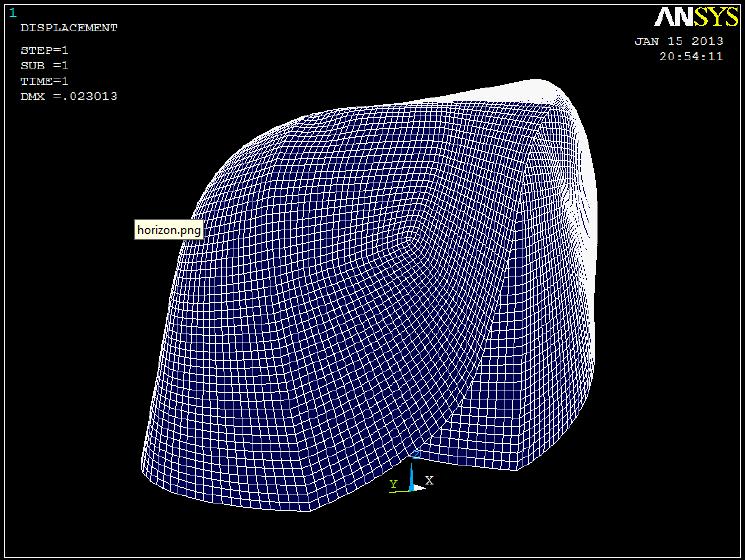Image resolution: width=745 pixels, height=560 pixels.
Task: Click the XYZ coordinate triad
Action: (x=412, y=471)
